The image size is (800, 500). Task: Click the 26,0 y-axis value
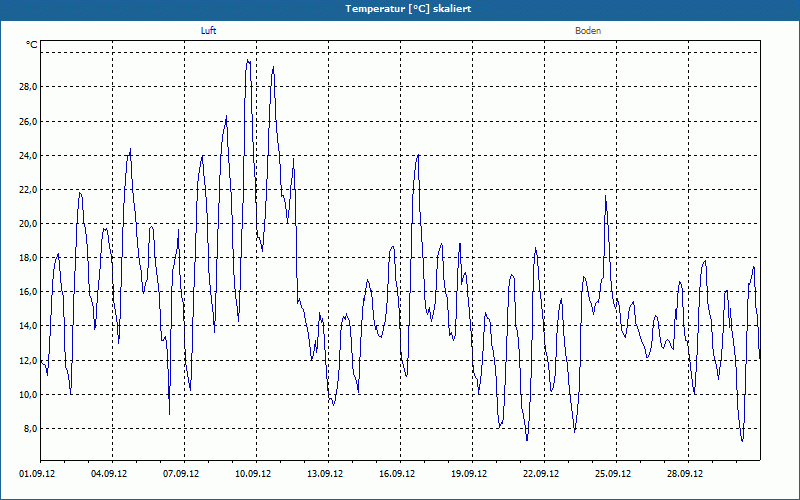tap(28, 121)
